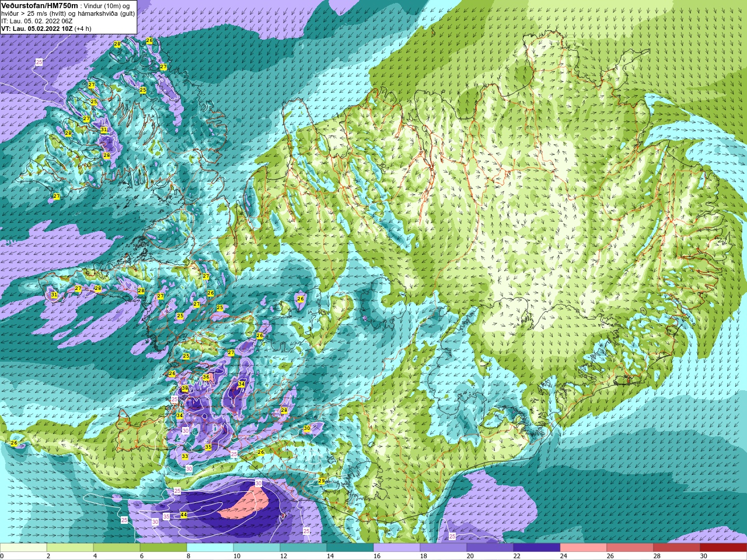
Task: Click the 24–26 m/s pink legend swatch
Action: pyautogui.click(x=584, y=547)
